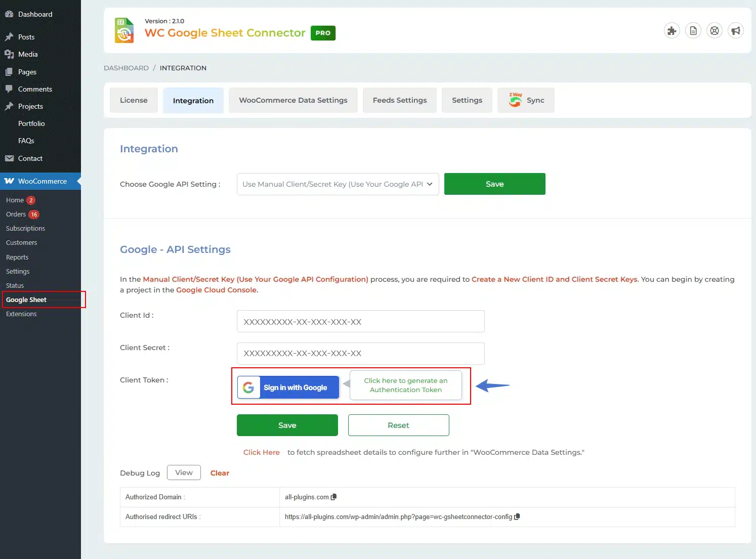
Task: Open Dashboard from the sidebar icon
Action: pyautogui.click(x=9, y=14)
